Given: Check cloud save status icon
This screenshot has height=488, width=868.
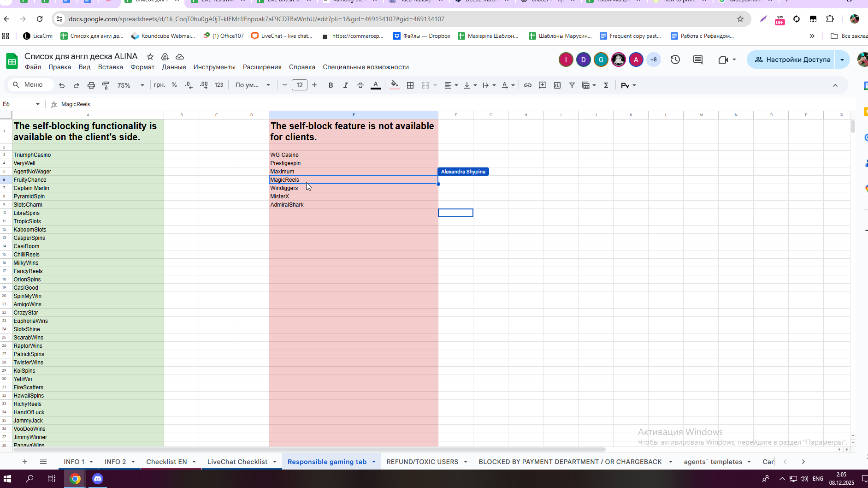Looking at the screenshot, I should point(180,56).
